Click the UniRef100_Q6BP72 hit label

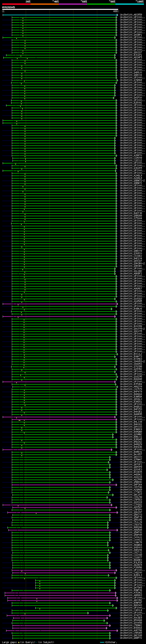click(131, 638)
